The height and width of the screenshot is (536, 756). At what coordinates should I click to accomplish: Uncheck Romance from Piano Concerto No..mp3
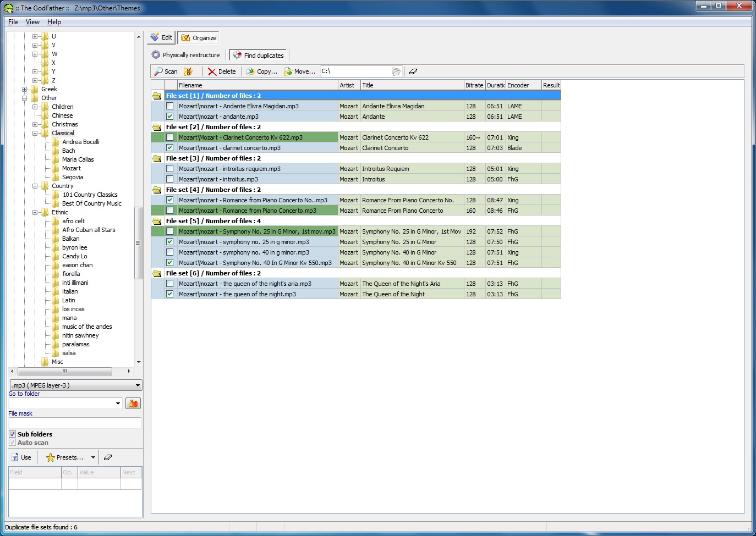click(170, 200)
